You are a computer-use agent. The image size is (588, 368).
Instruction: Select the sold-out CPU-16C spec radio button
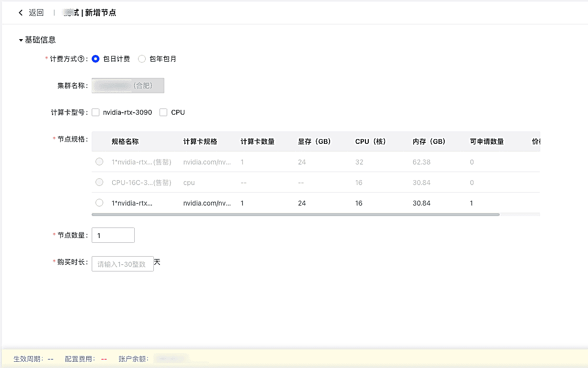coord(99,182)
